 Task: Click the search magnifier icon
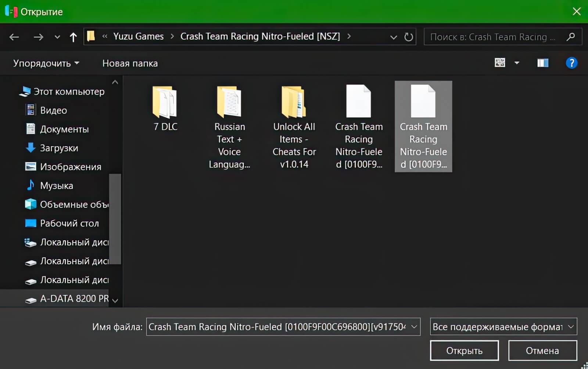571,37
